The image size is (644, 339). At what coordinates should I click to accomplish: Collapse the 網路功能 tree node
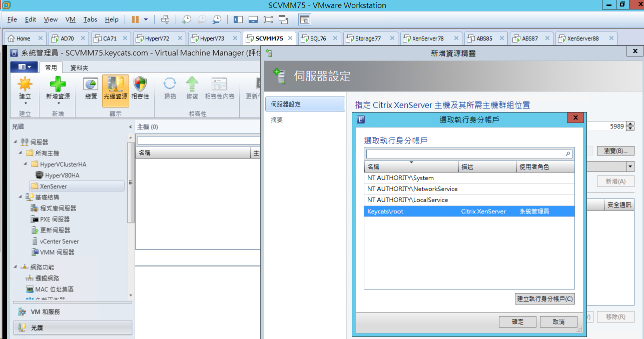point(16,267)
